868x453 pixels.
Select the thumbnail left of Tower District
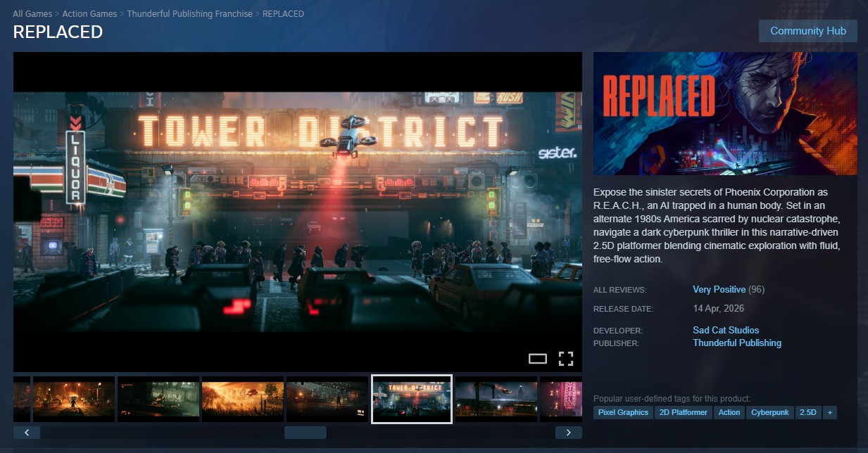point(327,400)
